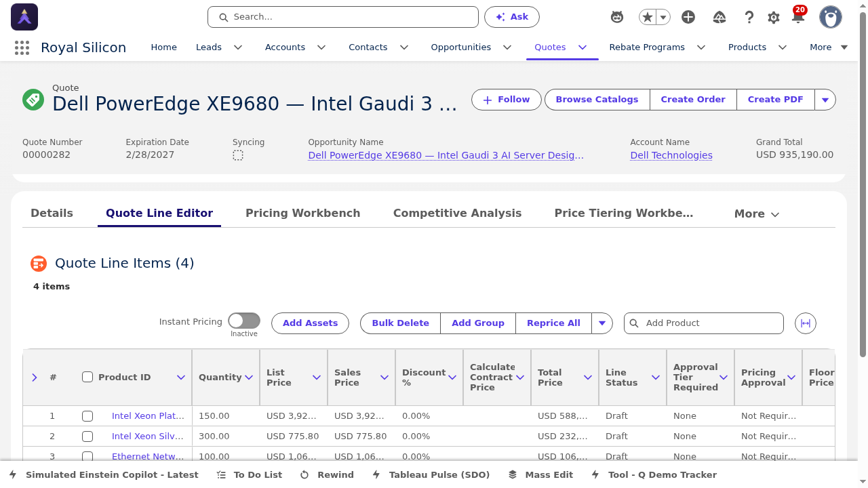868x488 pixels.
Task: Open the To Do List utility
Action: pos(249,475)
